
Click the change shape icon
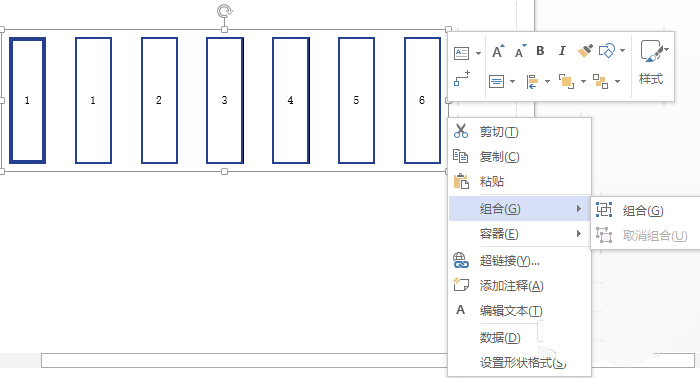point(607,51)
